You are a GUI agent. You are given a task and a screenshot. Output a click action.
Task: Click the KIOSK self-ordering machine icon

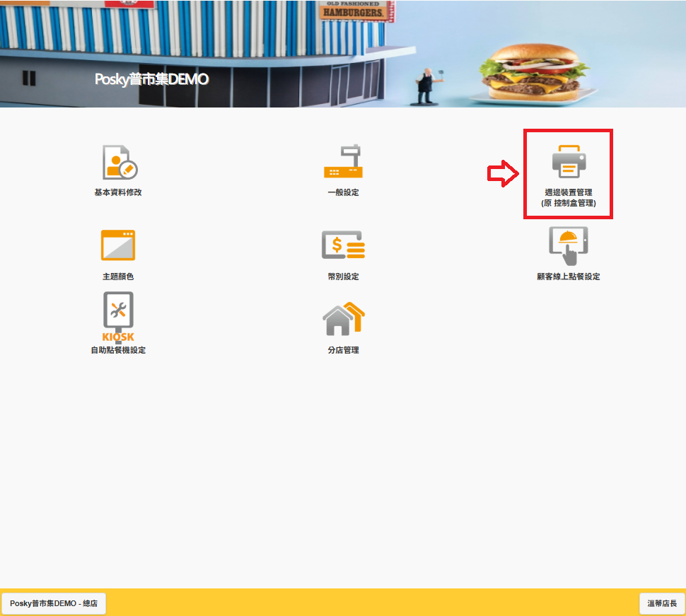pyautogui.click(x=118, y=316)
